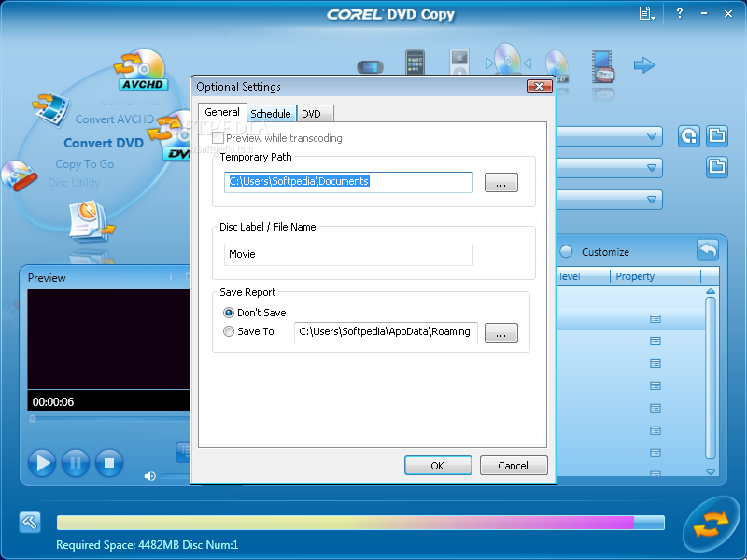Click the Save To path field
The height and width of the screenshot is (560, 747).
[x=386, y=332]
